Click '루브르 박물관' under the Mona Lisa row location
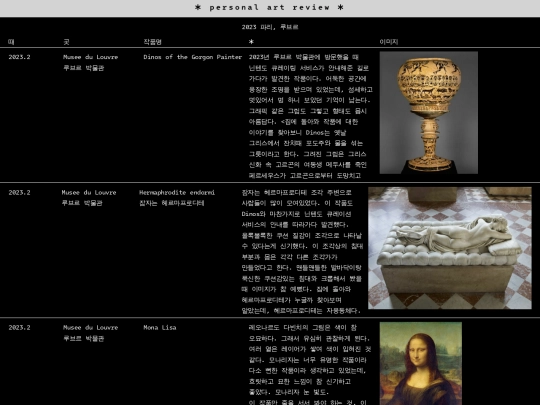 point(83,339)
